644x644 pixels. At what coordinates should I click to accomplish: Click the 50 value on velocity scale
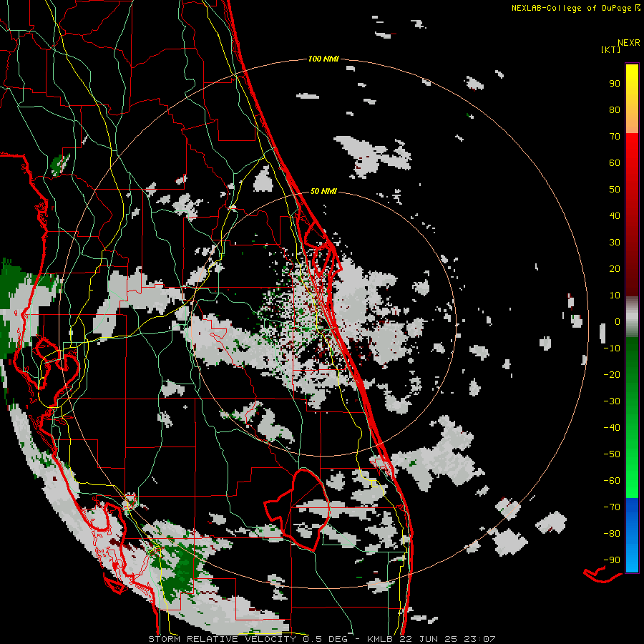coord(615,190)
